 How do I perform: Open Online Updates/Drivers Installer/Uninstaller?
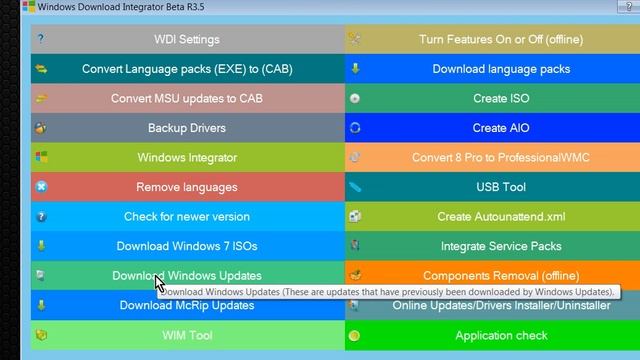[x=492, y=305]
